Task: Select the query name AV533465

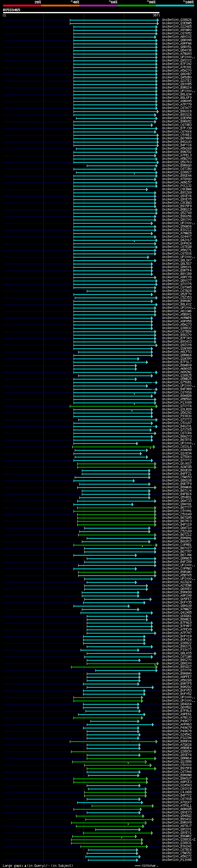Action: pos(11,10)
